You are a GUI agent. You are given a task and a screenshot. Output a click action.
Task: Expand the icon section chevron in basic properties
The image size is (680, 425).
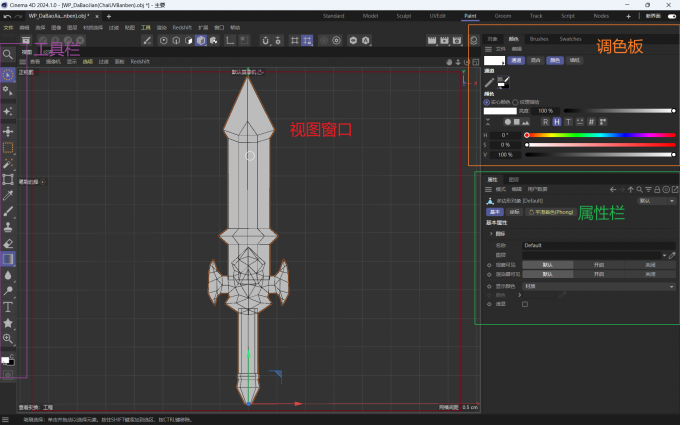click(491, 234)
